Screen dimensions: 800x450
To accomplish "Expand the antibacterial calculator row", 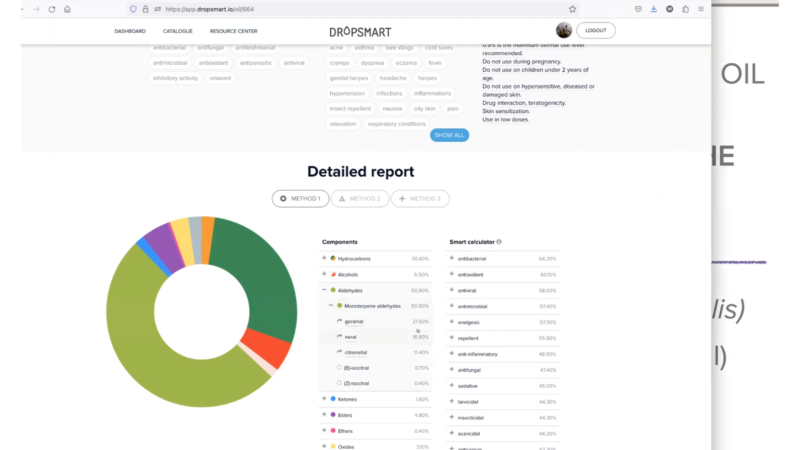I will [452, 258].
